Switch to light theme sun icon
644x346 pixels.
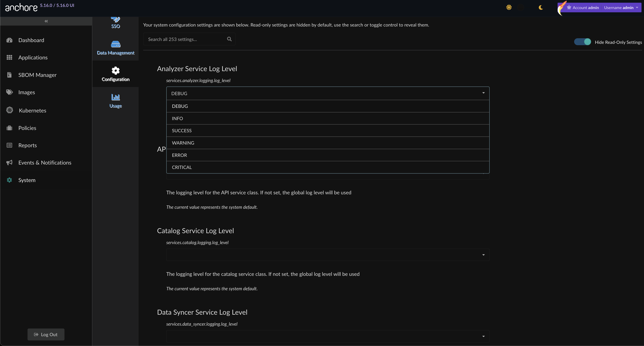point(509,7)
